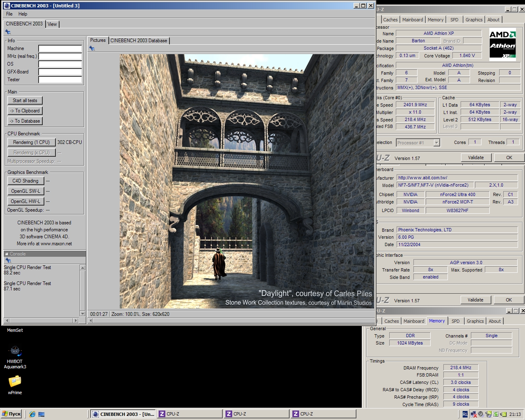Click the 302 CB-CPU result text

[70, 142]
